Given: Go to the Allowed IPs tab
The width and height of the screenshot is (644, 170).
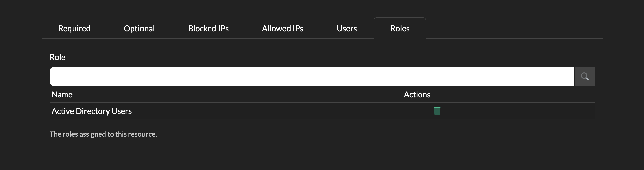Looking at the screenshot, I should tap(282, 29).
